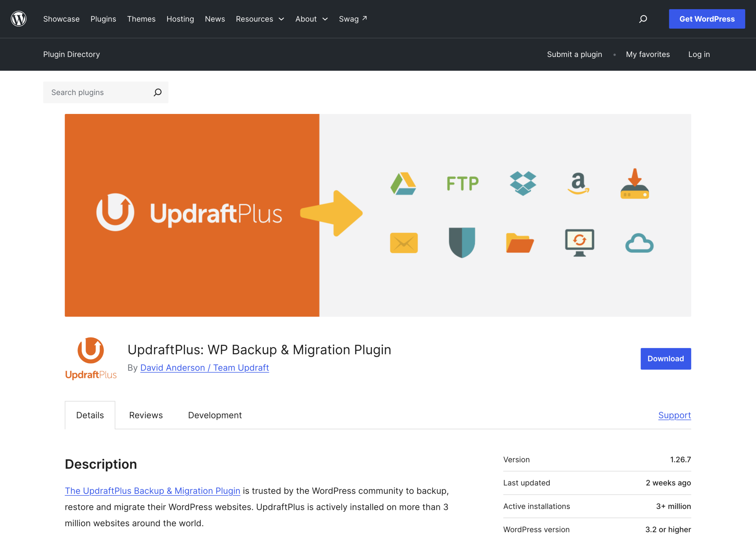Select the Details tab

(90, 415)
